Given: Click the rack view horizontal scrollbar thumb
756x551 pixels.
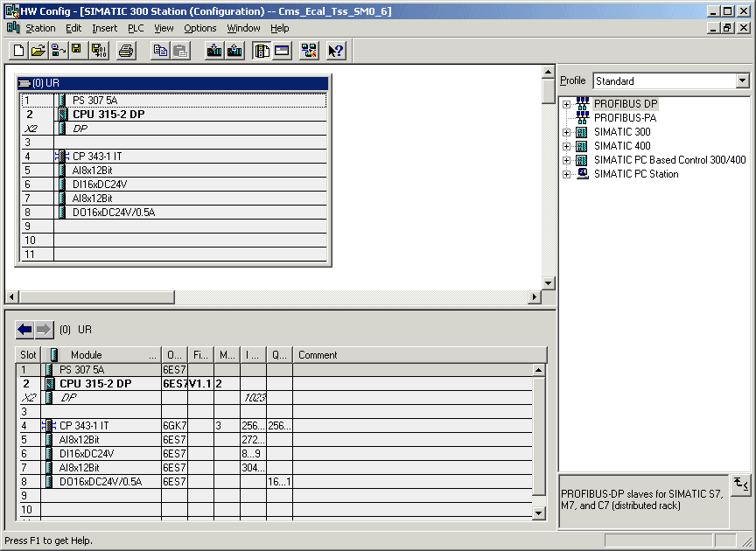Looking at the screenshot, I should click(96, 297).
